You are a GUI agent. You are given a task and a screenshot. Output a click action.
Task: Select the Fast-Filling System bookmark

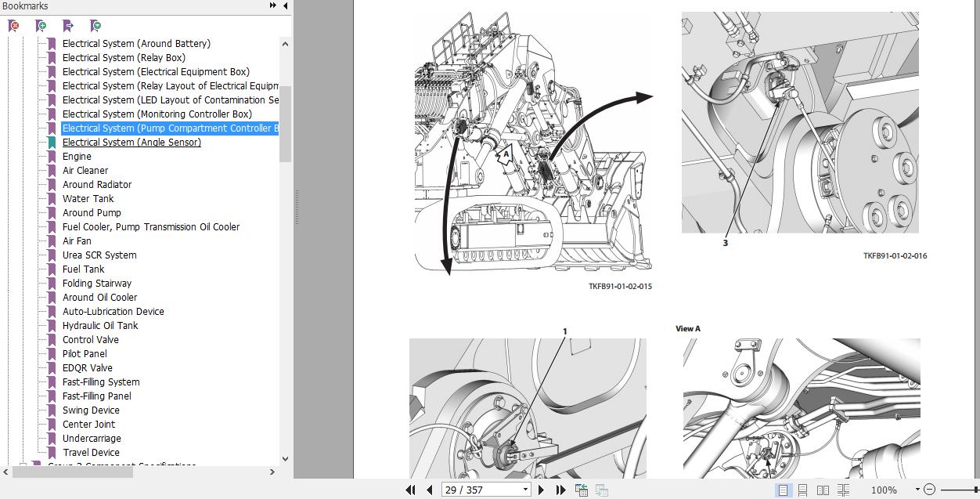point(101,381)
